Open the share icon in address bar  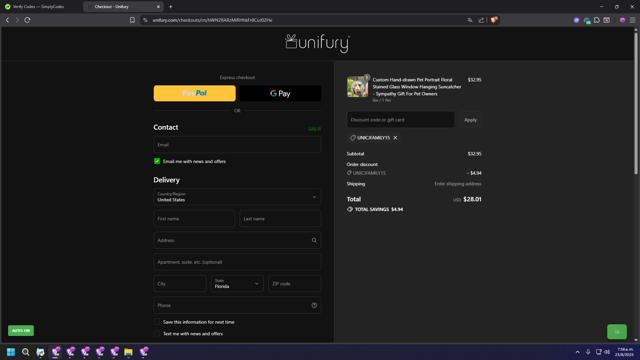pos(481,20)
